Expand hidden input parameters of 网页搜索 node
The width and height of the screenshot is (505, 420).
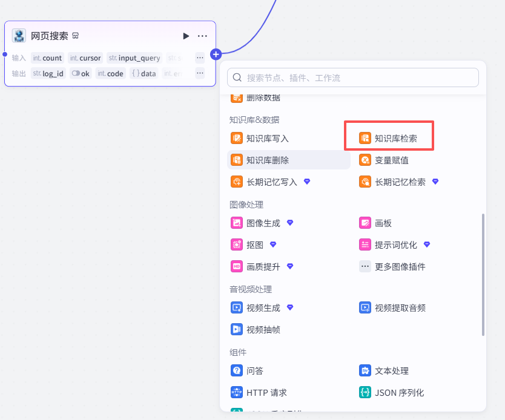[200, 58]
